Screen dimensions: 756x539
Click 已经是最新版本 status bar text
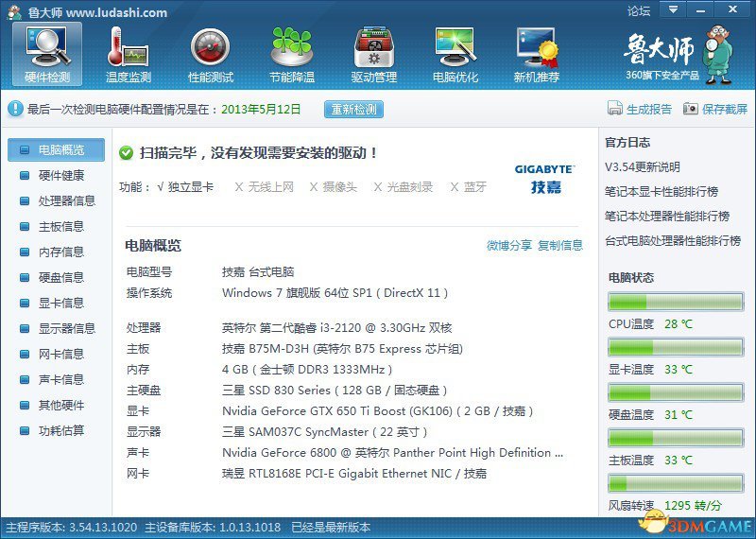(x=331, y=528)
